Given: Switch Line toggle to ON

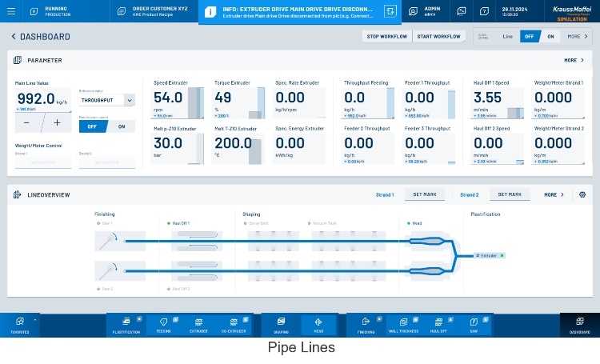Looking at the screenshot, I should point(550,37).
